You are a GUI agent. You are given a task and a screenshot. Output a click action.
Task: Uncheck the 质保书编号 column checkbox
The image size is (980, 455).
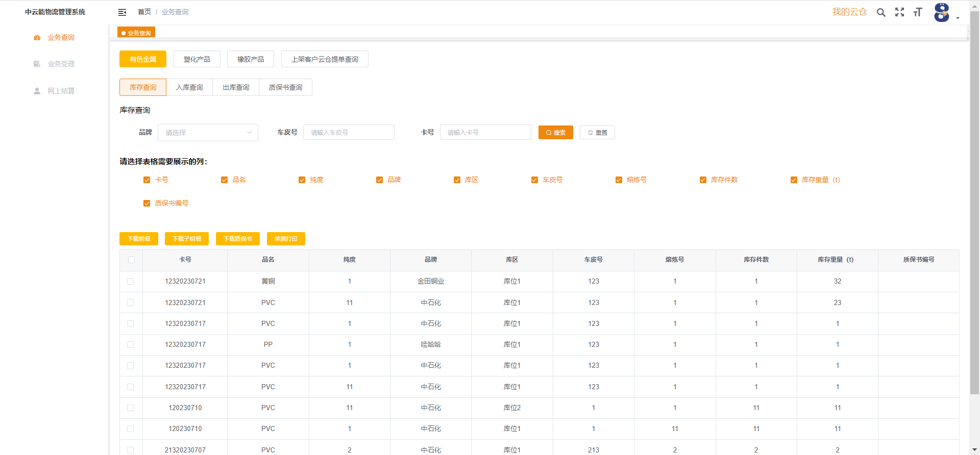[147, 204]
